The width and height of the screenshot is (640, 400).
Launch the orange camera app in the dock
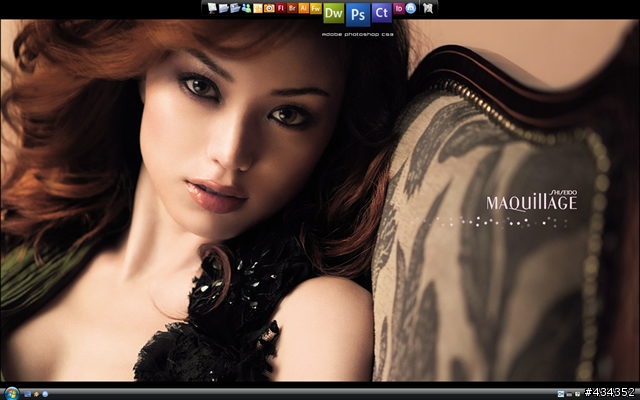pos(269,8)
